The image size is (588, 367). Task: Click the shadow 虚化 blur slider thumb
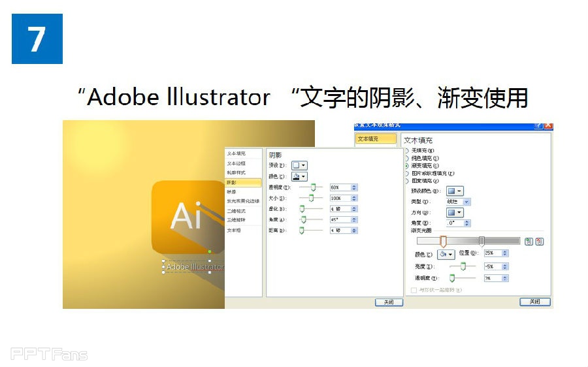[x=302, y=209]
